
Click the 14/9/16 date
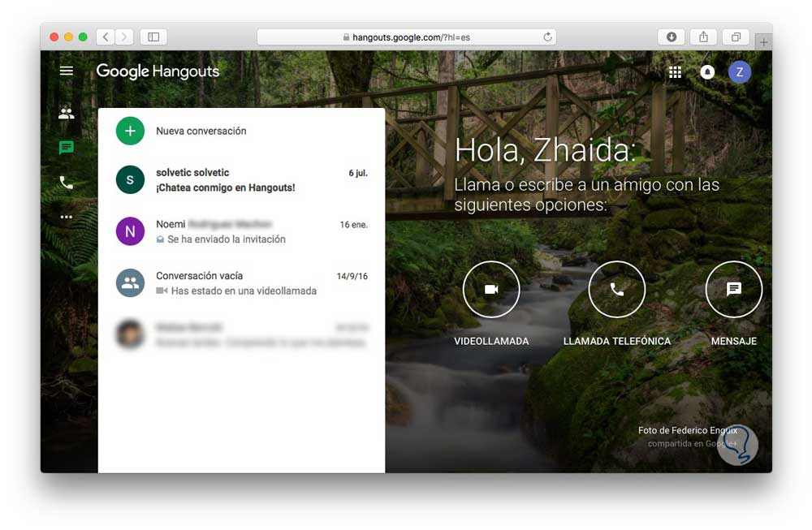352,277
